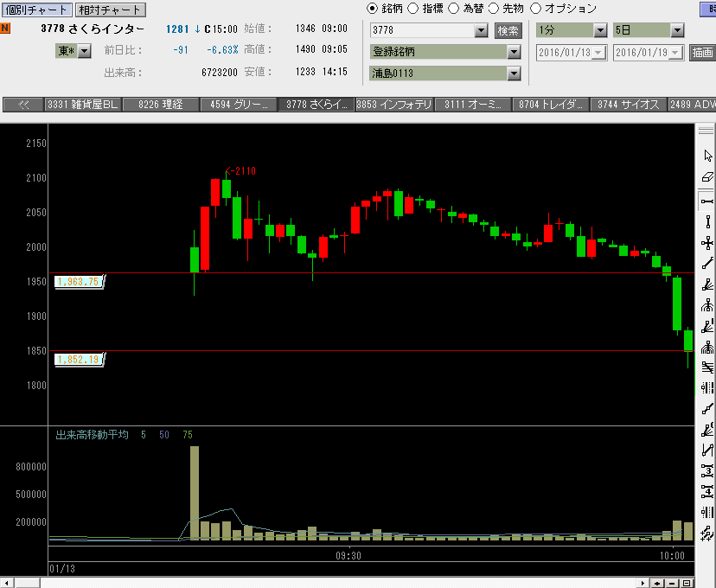
Task: Click the horizontal scrollbar left arrow
Action: [x=6, y=583]
